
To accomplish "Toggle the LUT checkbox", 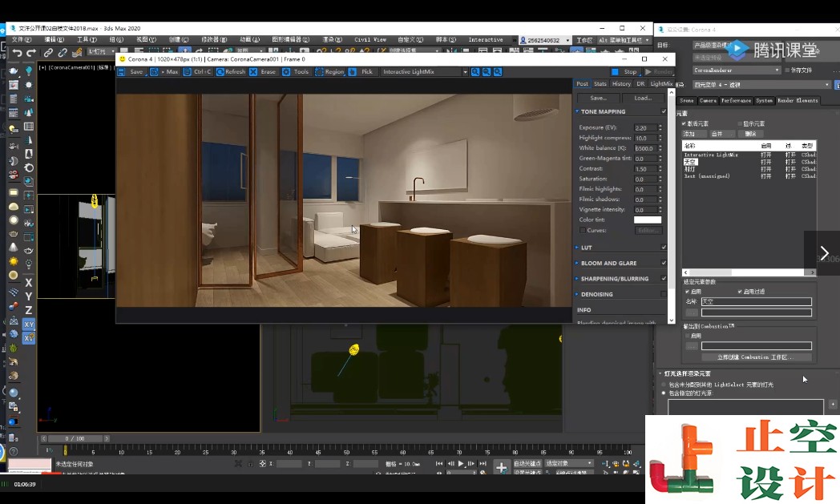I will (x=664, y=248).
